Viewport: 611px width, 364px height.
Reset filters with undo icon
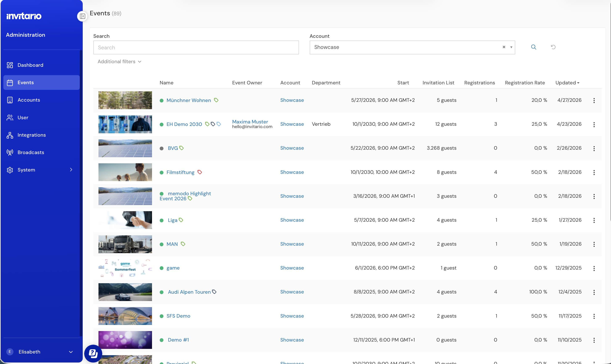553,47
